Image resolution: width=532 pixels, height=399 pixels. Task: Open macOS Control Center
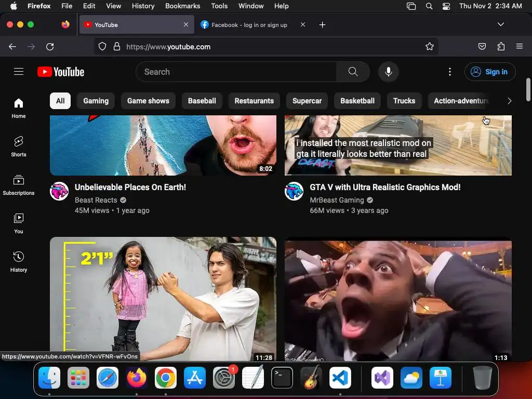point(446,6)
